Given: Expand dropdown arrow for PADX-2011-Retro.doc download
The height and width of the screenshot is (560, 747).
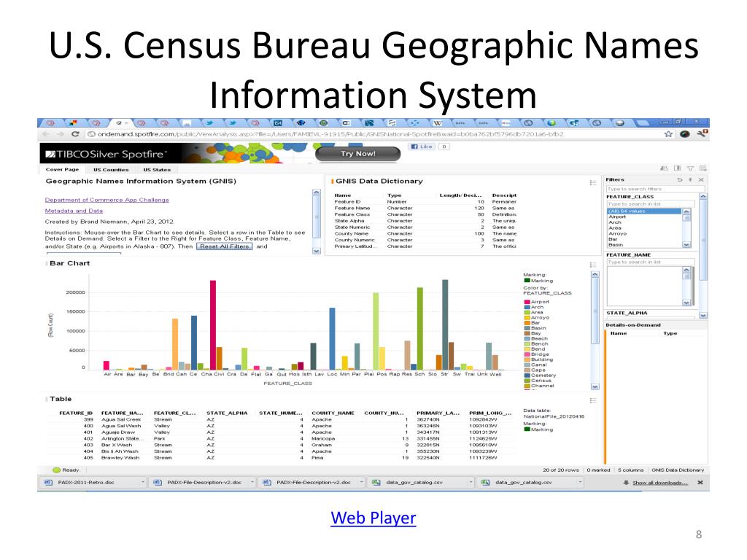Looking at the screenshot, I should [x=142, y=483].
